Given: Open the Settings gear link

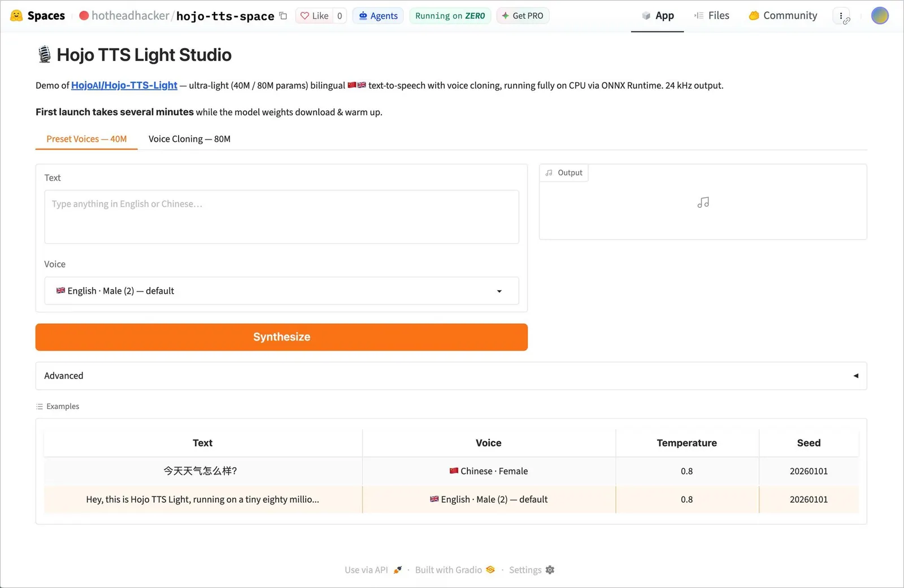Looking at the screenshot, I should point(532,570).
